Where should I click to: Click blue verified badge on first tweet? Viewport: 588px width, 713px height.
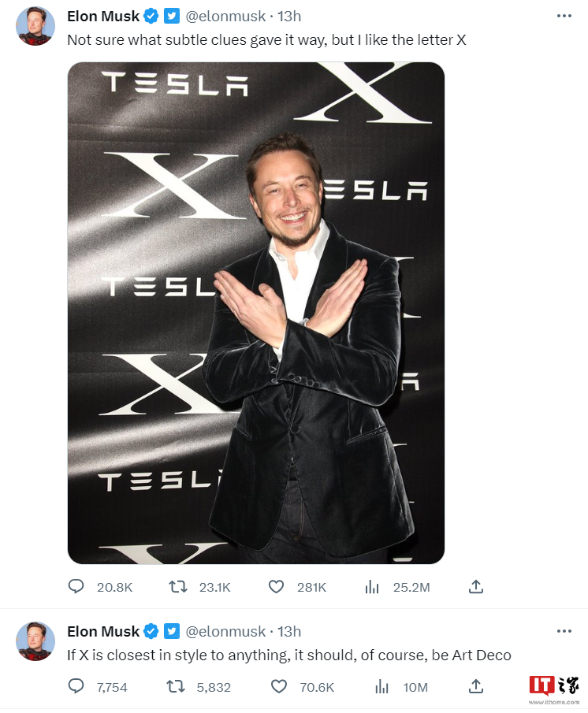[x=151, y=17]
